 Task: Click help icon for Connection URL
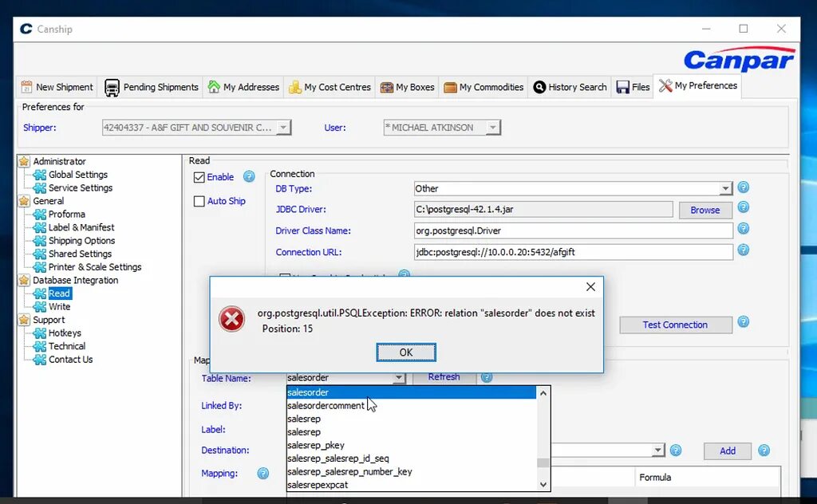[744, 250]
